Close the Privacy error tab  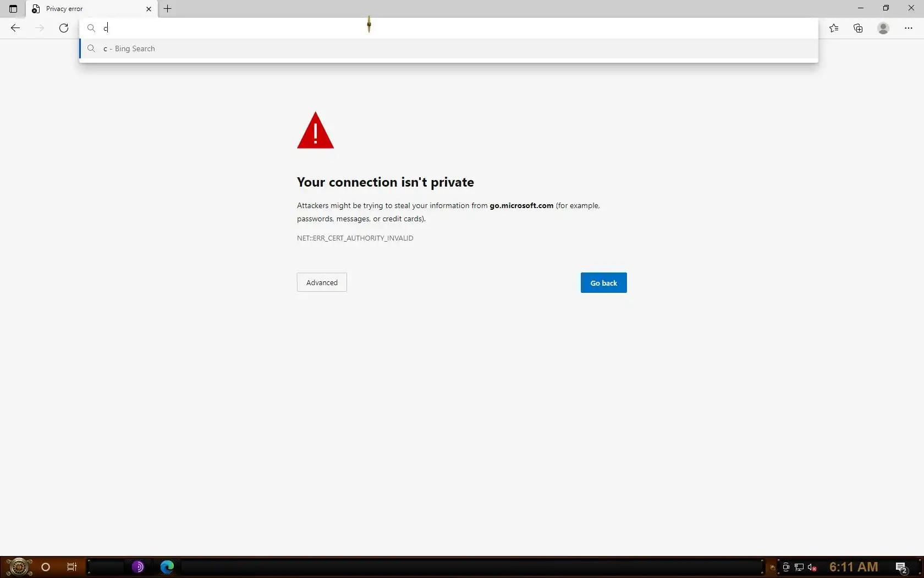click(148, 9)
